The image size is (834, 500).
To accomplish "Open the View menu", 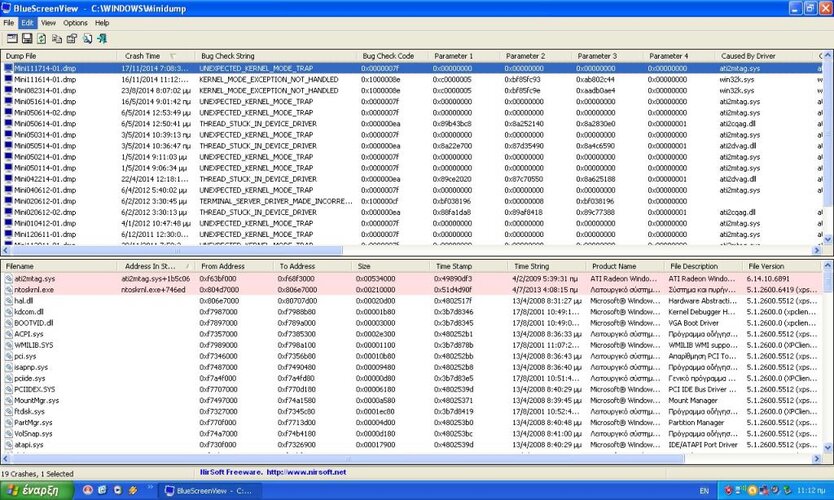I will tap(48, 23).
